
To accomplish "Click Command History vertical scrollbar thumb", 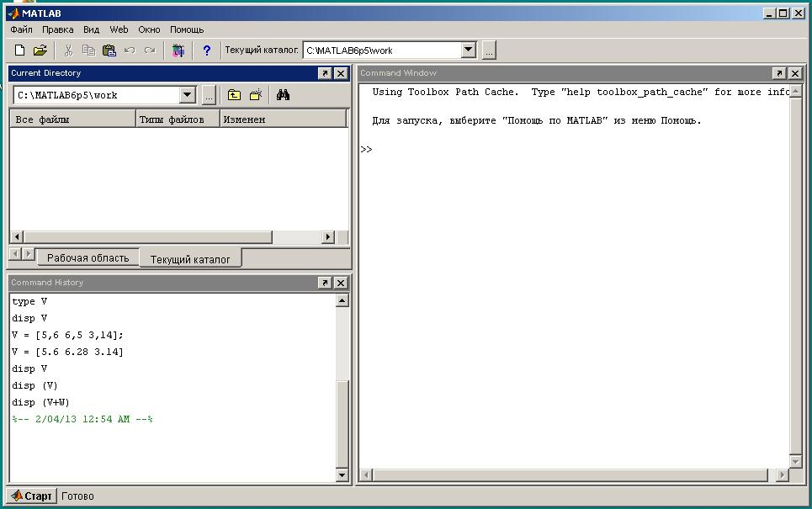I will [342, 425].
